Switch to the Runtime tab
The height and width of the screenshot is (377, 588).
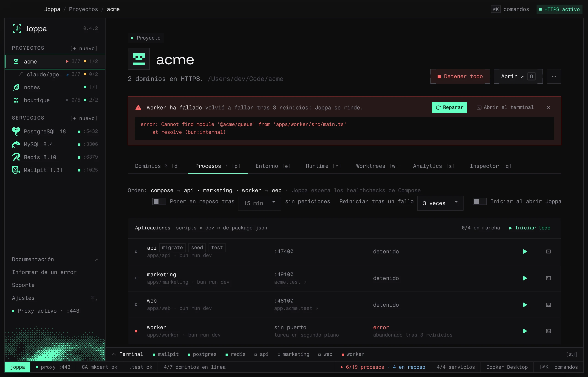click(x=323, y=166)
